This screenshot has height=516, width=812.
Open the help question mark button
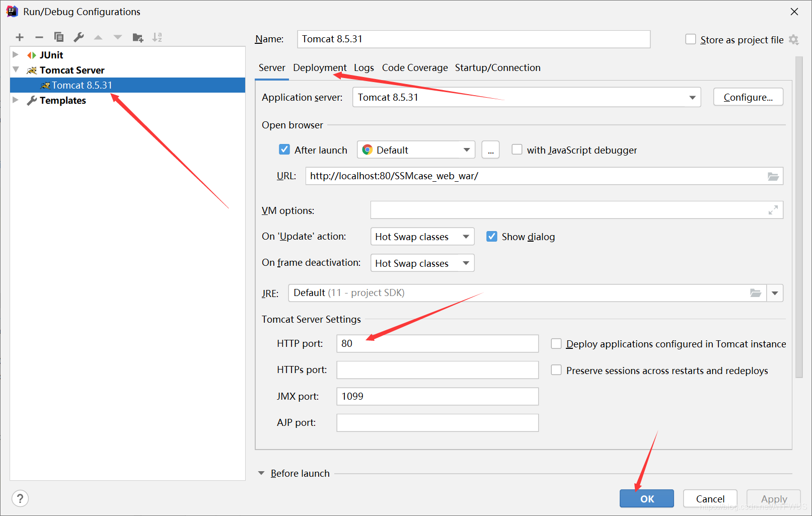coord(20,498)
